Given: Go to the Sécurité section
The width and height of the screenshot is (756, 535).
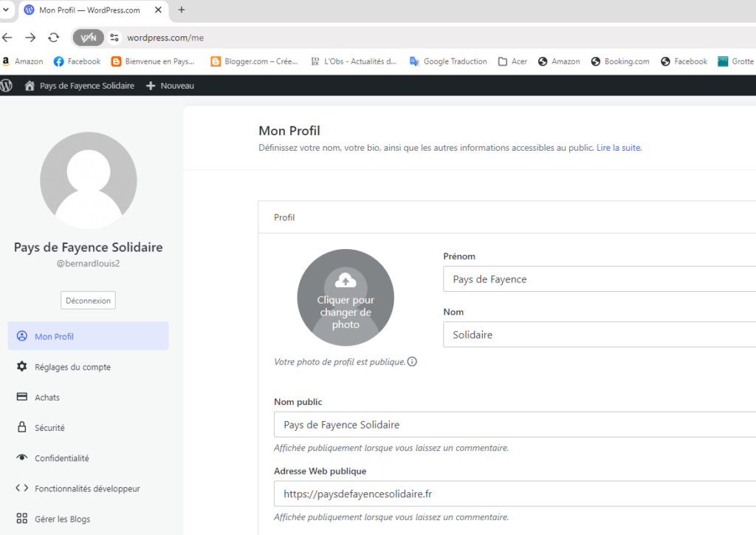Looking at the screenshot, I should [49, 428].
